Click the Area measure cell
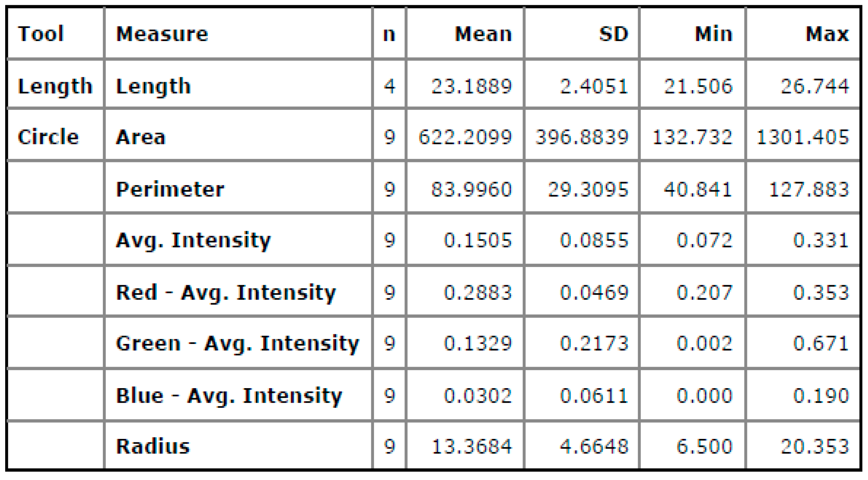868x480 pixels. pos(141,137)
